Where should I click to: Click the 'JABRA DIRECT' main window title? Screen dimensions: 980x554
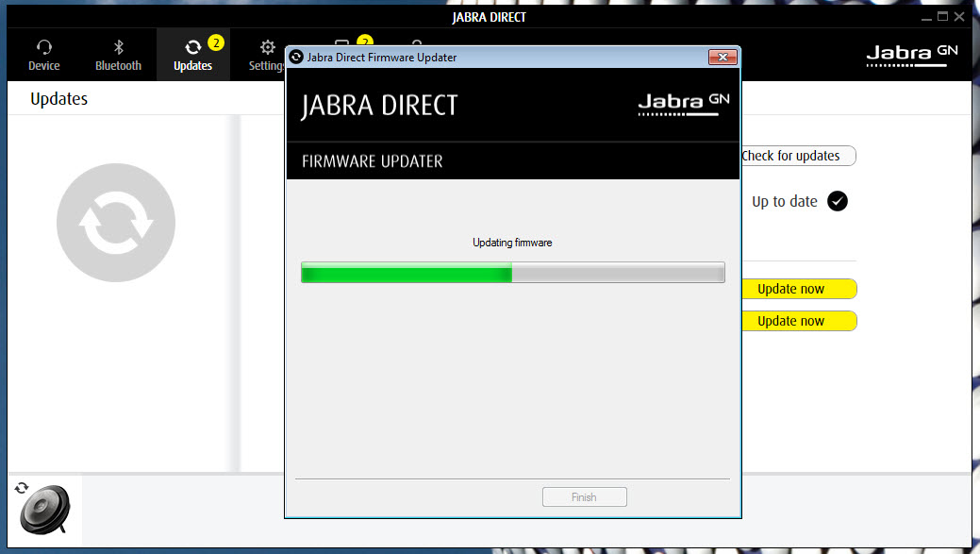[x=490, y=18]
